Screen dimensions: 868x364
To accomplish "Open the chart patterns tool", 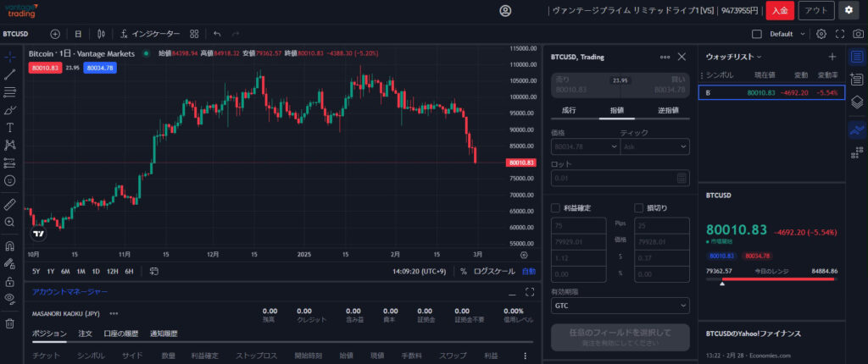I will pyautogui.click(x=9, y=146).
